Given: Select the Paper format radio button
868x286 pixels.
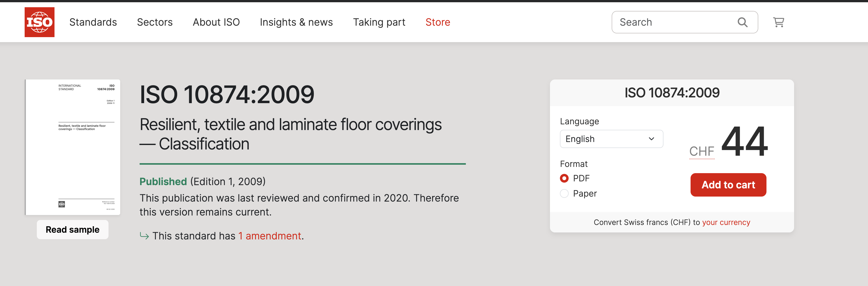Looking at the screenshot, I should tap(564, 193).
